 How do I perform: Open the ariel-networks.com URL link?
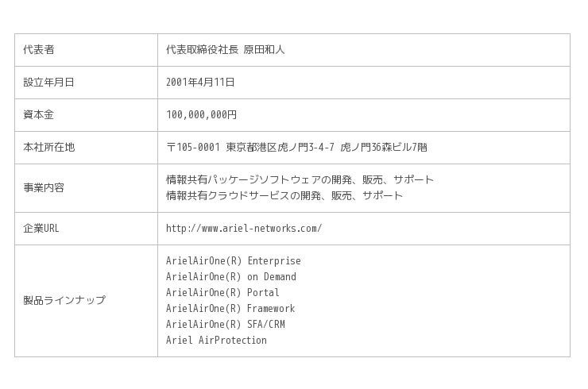tap(243, 229)
